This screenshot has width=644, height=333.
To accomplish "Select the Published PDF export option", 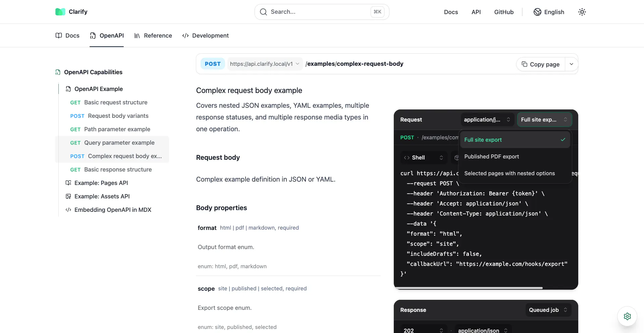I will [x=515, y=156].
